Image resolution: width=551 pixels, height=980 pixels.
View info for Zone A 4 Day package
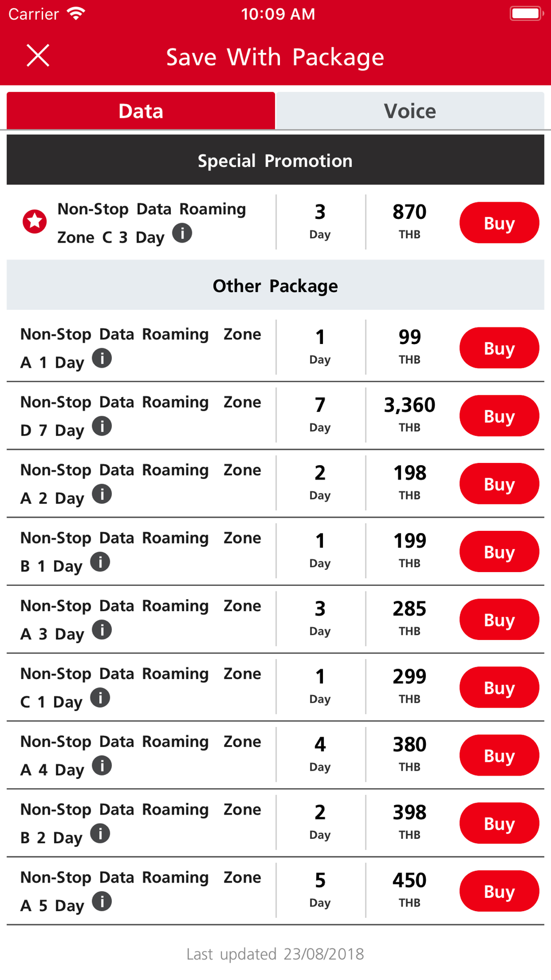click(102, 765)
